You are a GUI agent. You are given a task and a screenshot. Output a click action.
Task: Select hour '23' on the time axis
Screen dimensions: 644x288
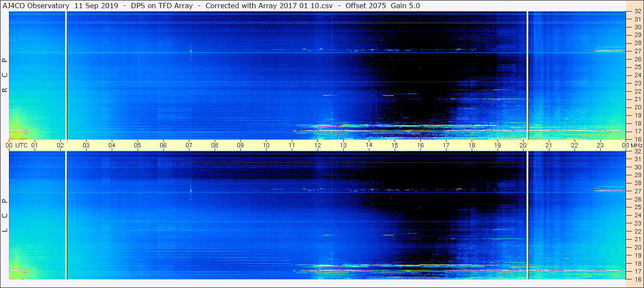point(600,145)
